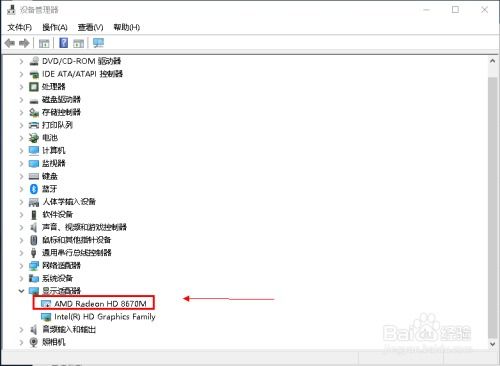The width and height of the screenshot is (500, 366).
Task: Click the 照相机 camera category icon
Action: (33, 342)
